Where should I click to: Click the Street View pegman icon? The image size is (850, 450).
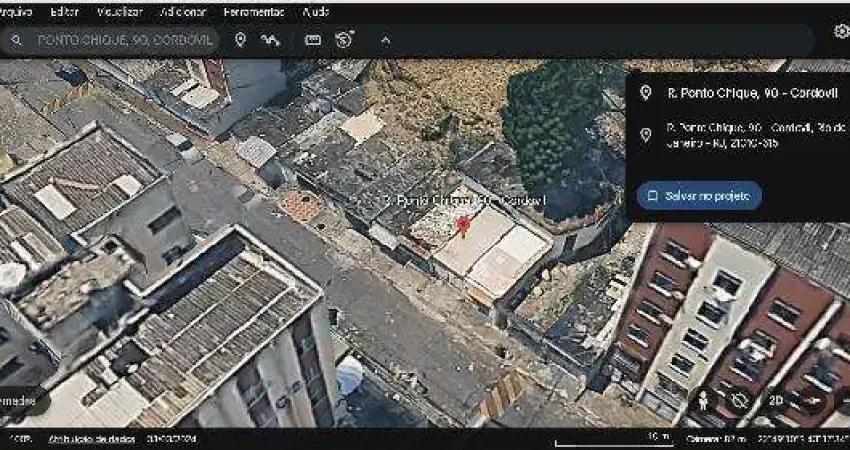tap(704, 401)
